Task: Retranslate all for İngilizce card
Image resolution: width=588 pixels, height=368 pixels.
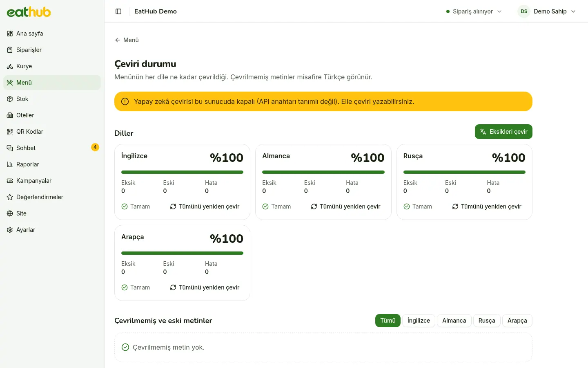Action: click(205, 206)
